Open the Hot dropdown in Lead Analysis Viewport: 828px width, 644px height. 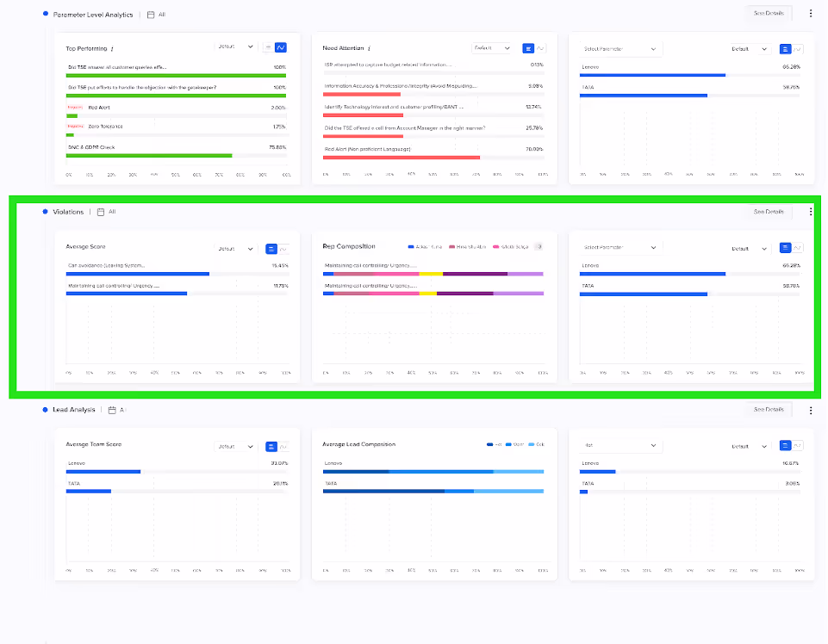pyautogui.click(x=620, y=445)
